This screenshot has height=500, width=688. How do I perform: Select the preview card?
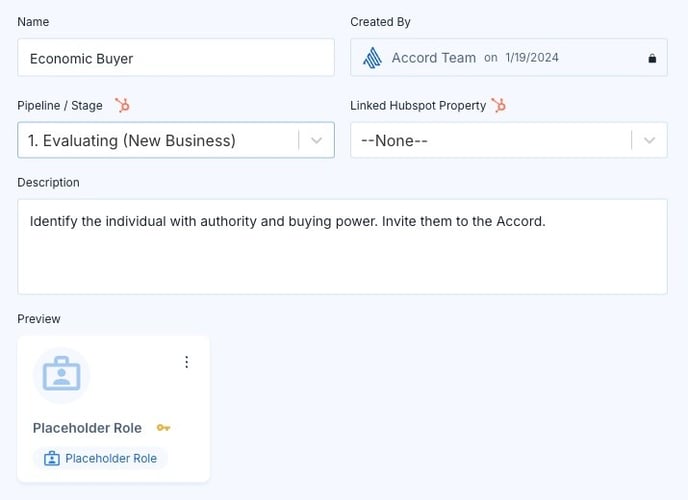pos(114,409)
